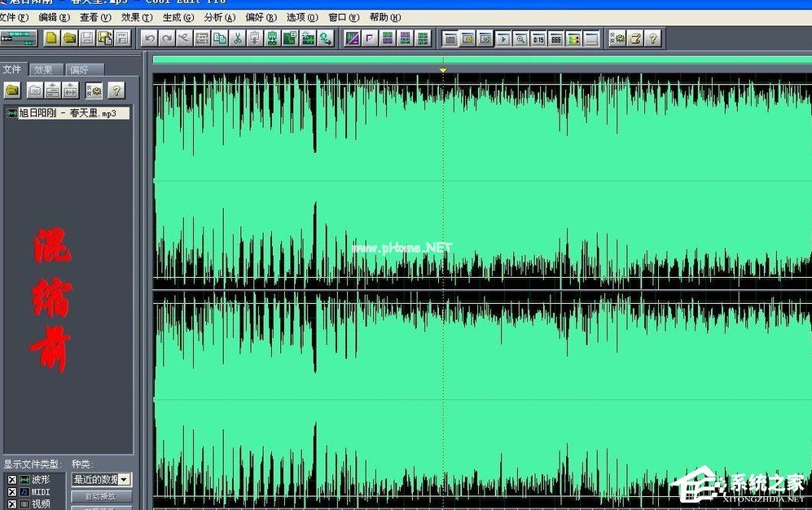Undo the last edit
812x510 pixels.
(x=151, y=38)
